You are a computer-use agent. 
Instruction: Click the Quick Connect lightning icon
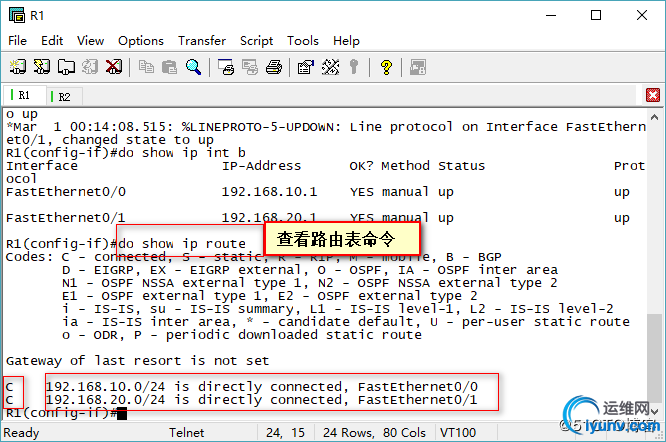(x=42, y=67)
